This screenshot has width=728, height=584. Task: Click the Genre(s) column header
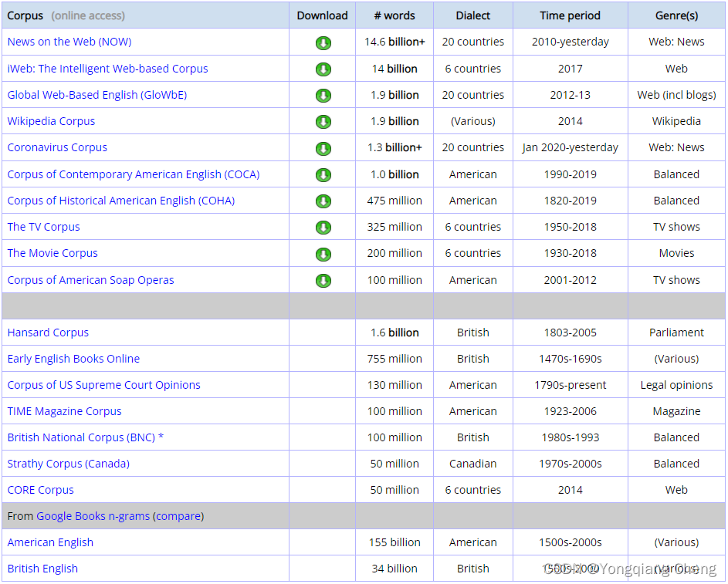pos(676,15)
